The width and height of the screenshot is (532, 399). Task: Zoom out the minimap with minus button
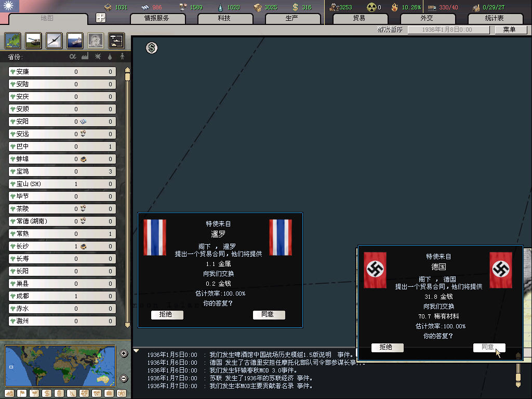coord(124,378)
